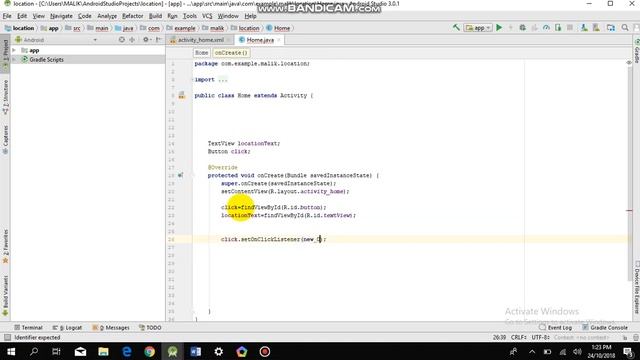Switch to Home.java editor tab
This screenshot has height=360, width=640.
click(x=260, y=40)
